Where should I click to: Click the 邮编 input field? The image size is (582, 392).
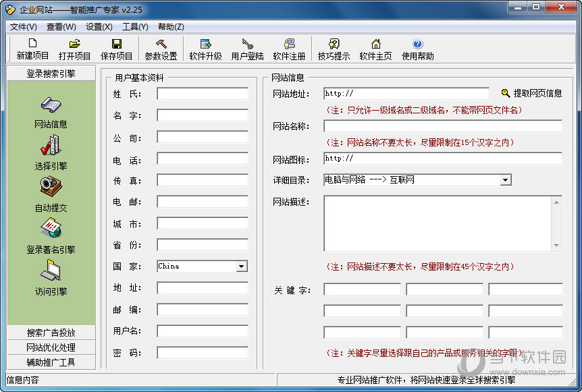203,310
